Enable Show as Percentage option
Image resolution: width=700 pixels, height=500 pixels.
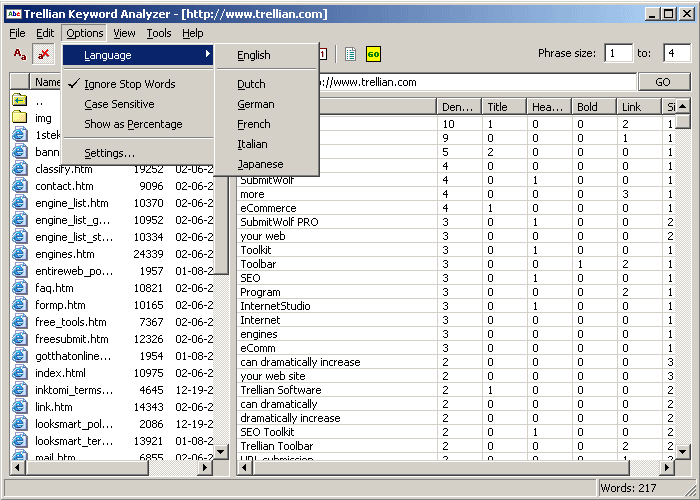pos(137,124)
